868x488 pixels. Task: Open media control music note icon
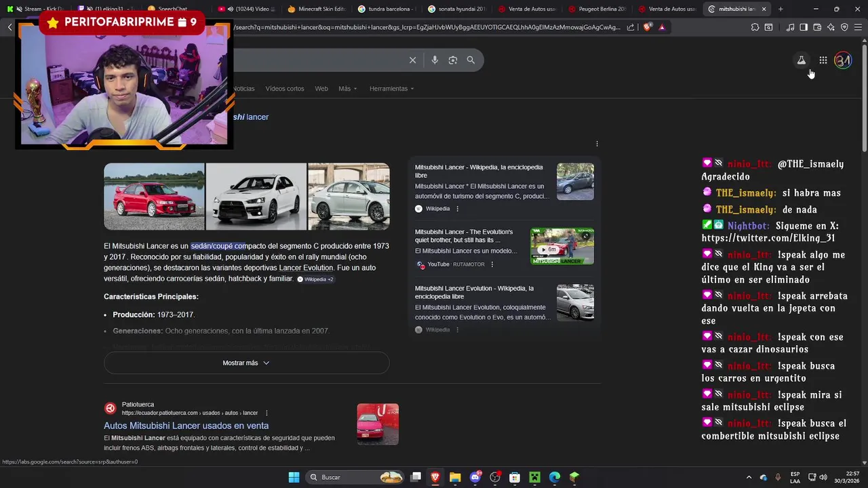(790, 27)
